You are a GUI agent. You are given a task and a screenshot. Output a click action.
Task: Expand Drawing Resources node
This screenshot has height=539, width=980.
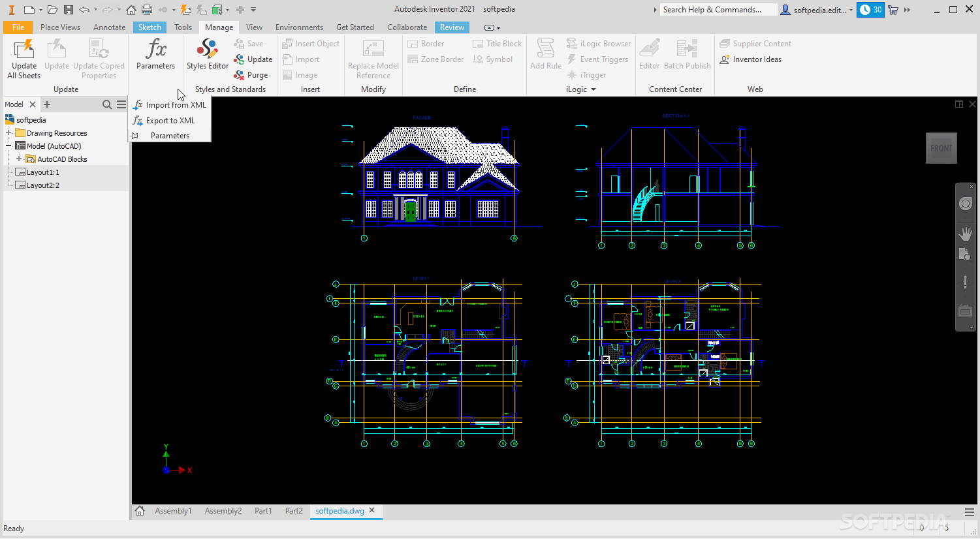coord(8,133)
